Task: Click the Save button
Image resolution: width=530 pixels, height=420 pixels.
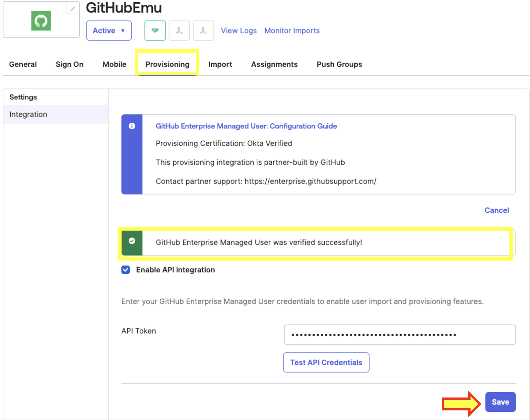Action: 501,402
